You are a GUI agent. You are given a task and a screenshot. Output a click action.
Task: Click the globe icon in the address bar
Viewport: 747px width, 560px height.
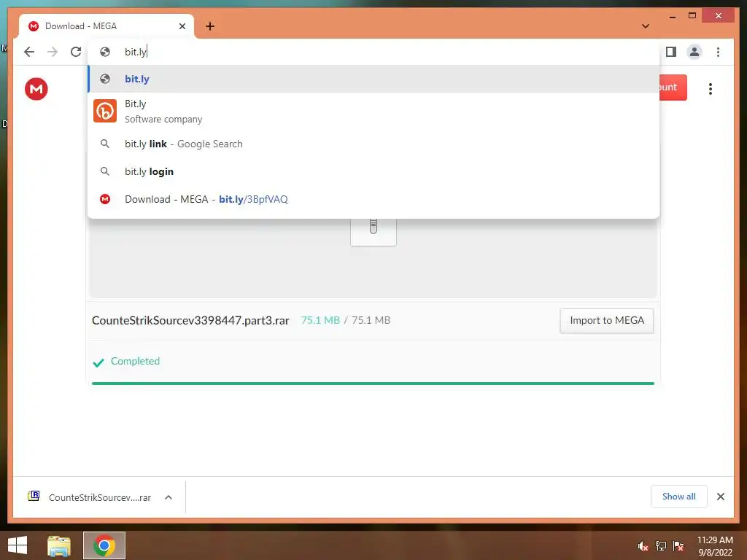pyautogui.click(x=105, y=52)
